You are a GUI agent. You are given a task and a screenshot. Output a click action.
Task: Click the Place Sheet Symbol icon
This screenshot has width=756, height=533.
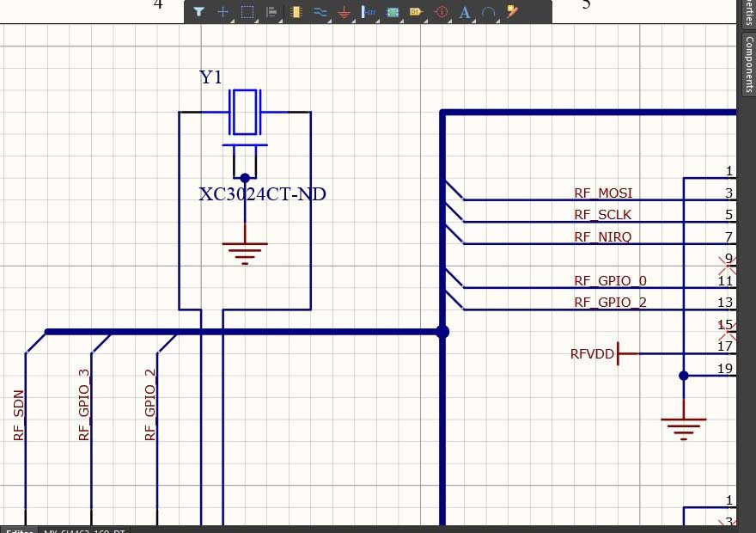pyautogui.click(x=393, y=12)
